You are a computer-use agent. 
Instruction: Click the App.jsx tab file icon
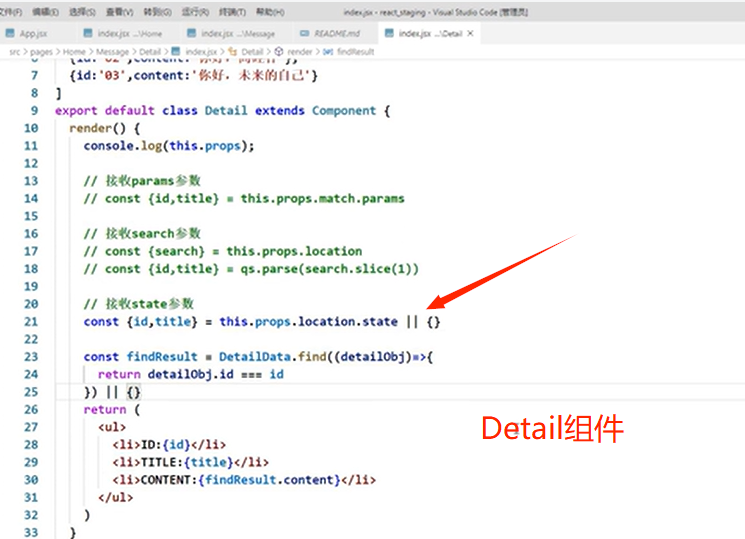(x=10, y=33)
